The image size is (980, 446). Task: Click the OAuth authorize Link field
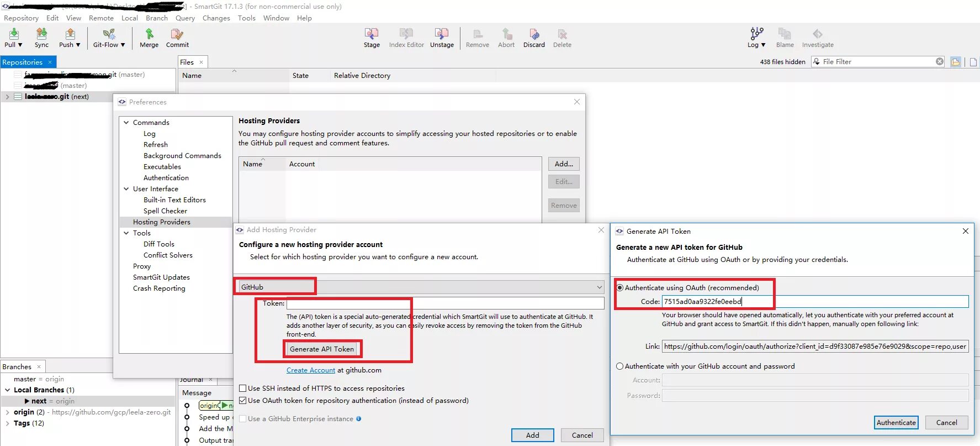pos(815,346)
